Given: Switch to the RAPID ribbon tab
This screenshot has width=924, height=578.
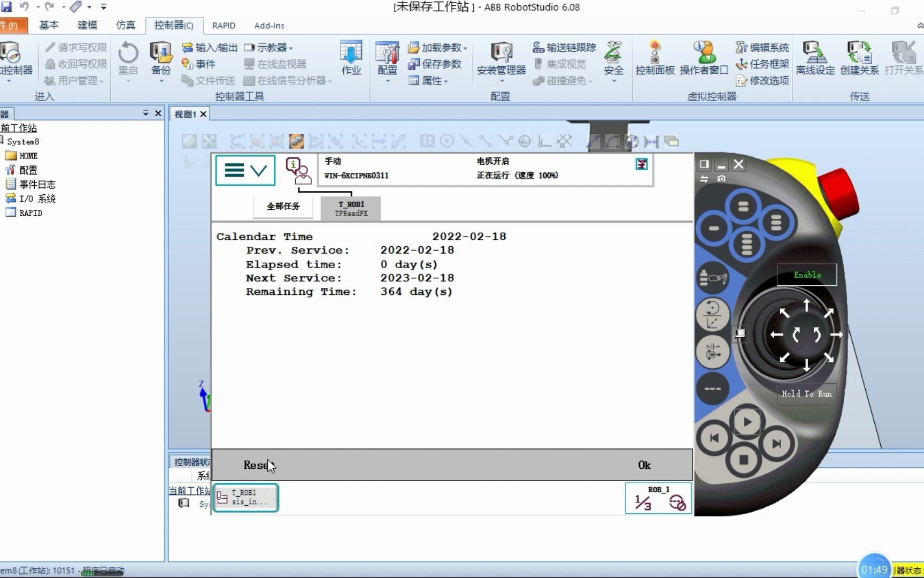Looking at the screenshot, I should (x=224, y=25).
